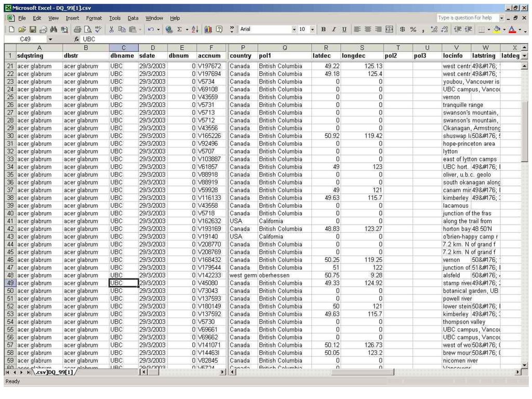The height and width of the screenshot is (399, 532).
Task: Insert a function with the fx button
Action: pos(77,39)
